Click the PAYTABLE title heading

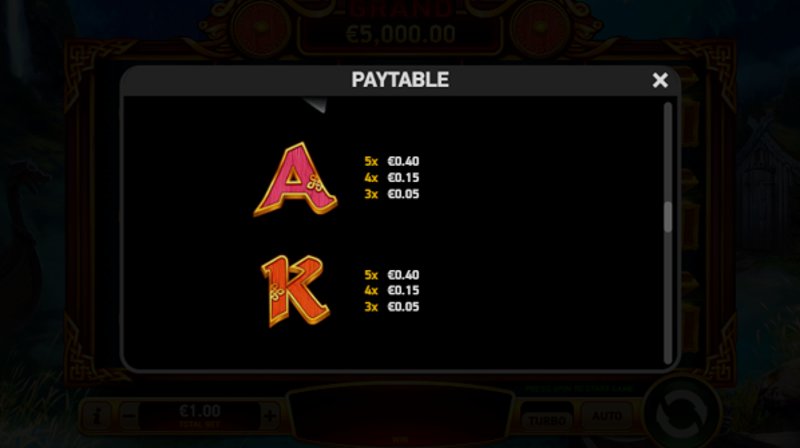[x=400, y=80]
